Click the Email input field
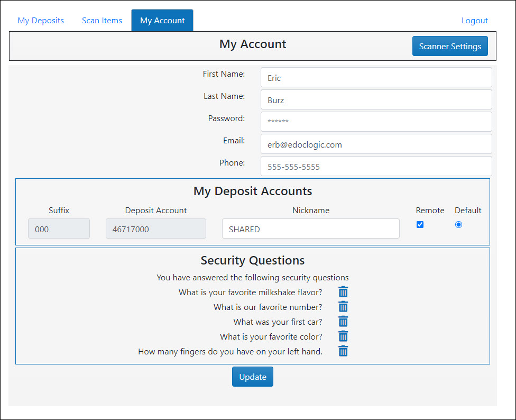 pyautogui.click(x=376, y=144)
